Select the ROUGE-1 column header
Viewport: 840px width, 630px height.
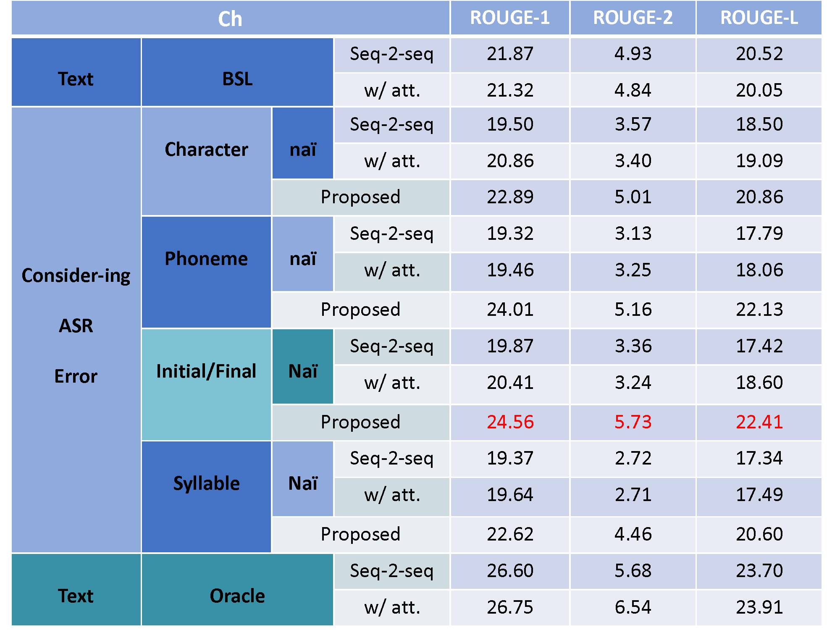510,18
